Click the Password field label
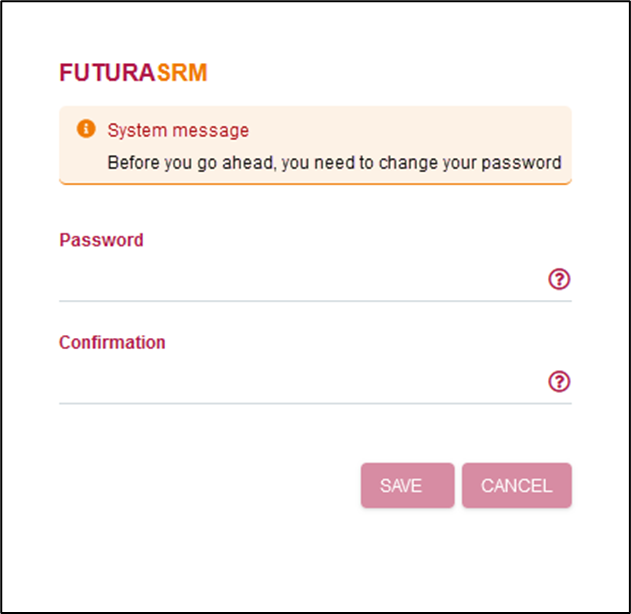The image size is (631, 614). tap(101, 240)
